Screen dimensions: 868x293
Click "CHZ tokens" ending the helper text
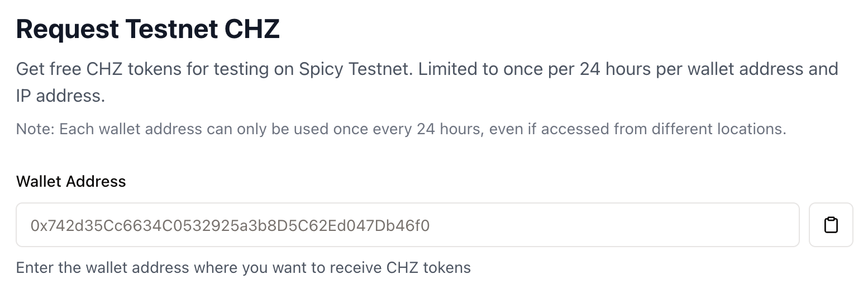click(428, 268)
